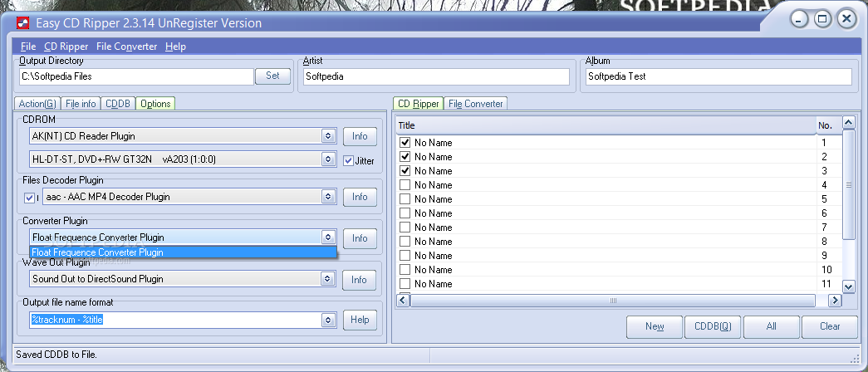The width and height of the screenshot is (868, 372).
Task: Uncheck track 3 No Name checkbox
Action: tap(405, 171)
